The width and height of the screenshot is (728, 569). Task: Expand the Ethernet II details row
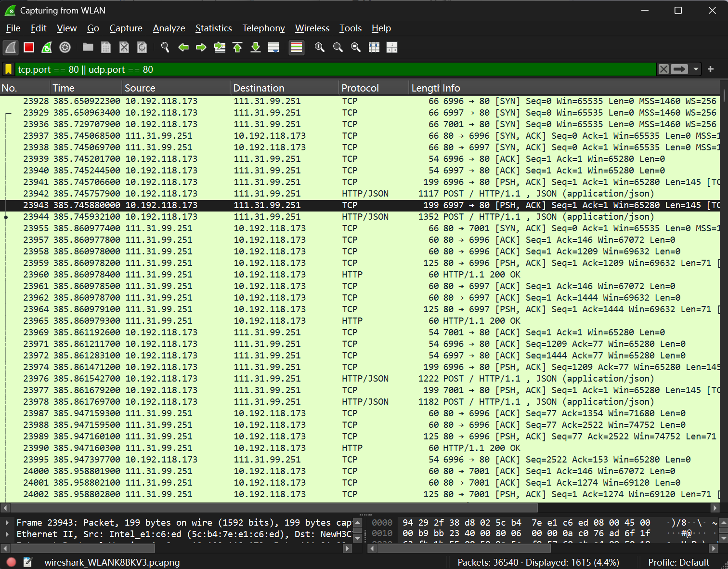7,534
